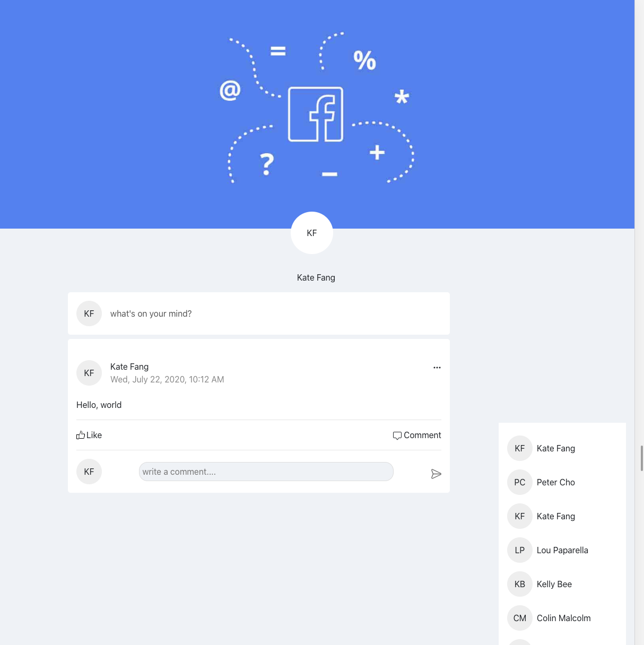Open the CM avatar for Colin Malcolm

[x=520, y=618]
